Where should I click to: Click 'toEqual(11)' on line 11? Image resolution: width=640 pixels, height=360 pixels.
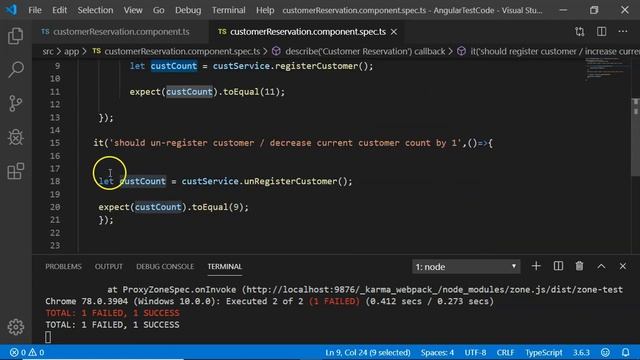click(251, 92)
